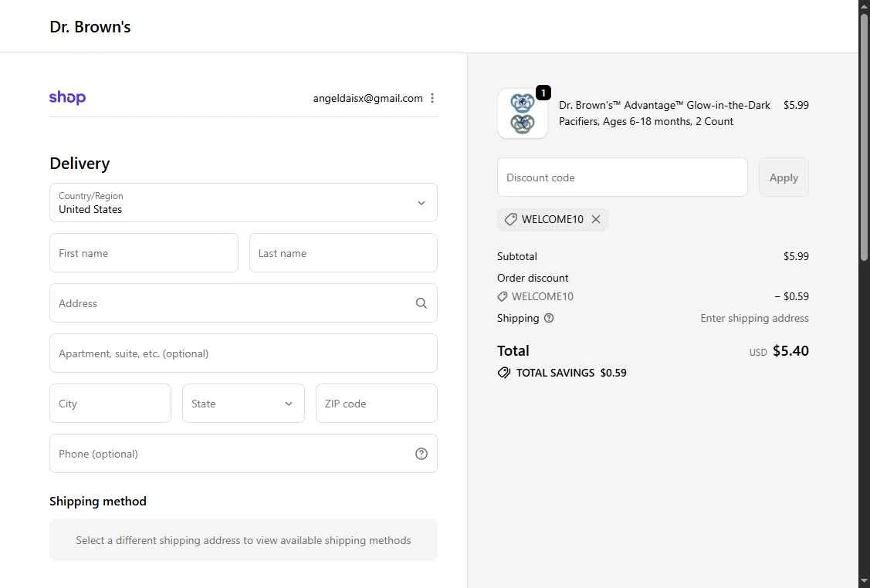This screenshot has height=588, width=870.
Task: Click the angeldaisx@gmail.com email text
Action: pos(368,98)
